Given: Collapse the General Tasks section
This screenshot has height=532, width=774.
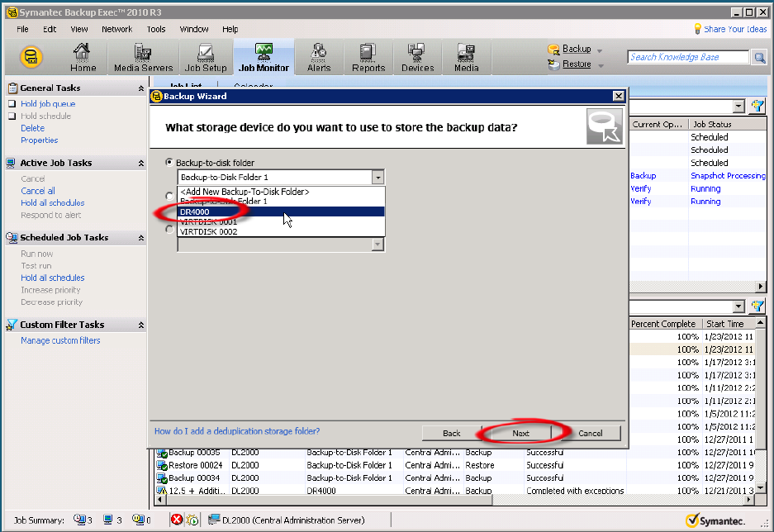Looking at the screenshot, I should [140, 88].
